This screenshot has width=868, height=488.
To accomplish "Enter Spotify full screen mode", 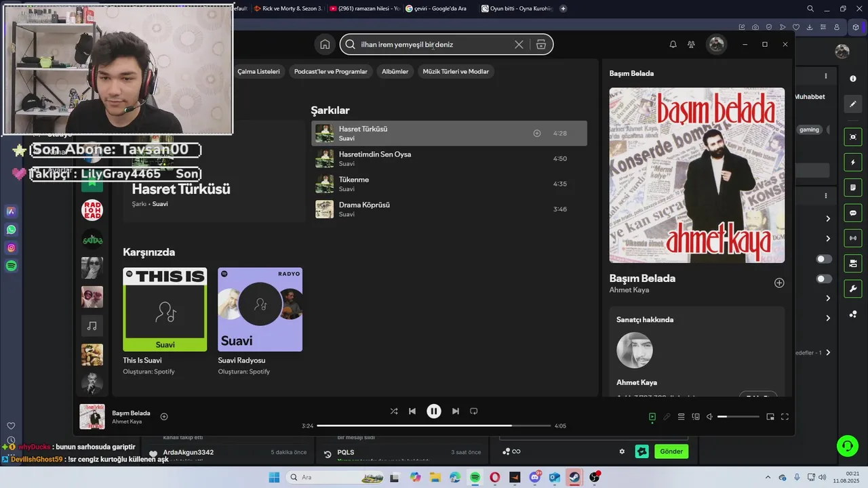I will [x=785, y=417].
